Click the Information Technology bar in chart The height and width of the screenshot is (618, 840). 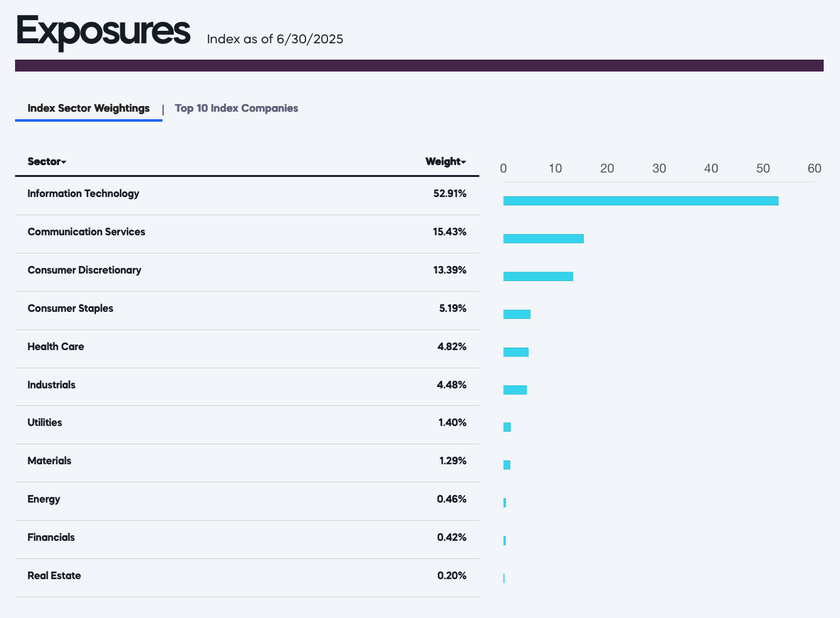coord(641,201)
